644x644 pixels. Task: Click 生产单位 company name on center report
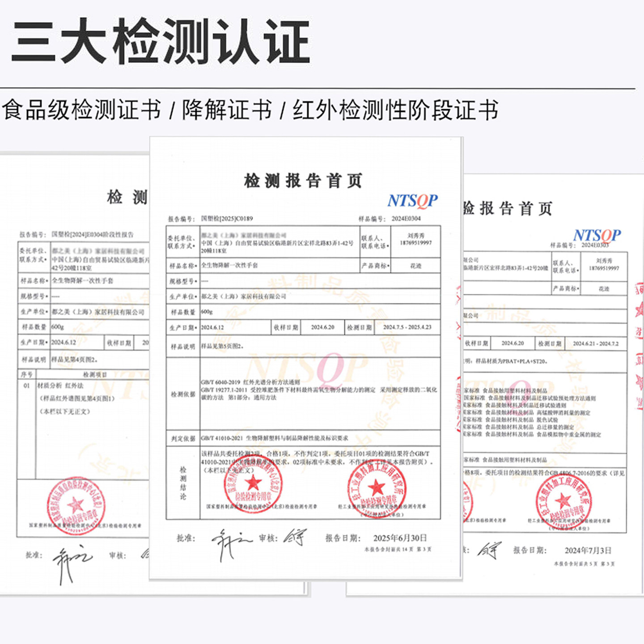coord(244,297)
